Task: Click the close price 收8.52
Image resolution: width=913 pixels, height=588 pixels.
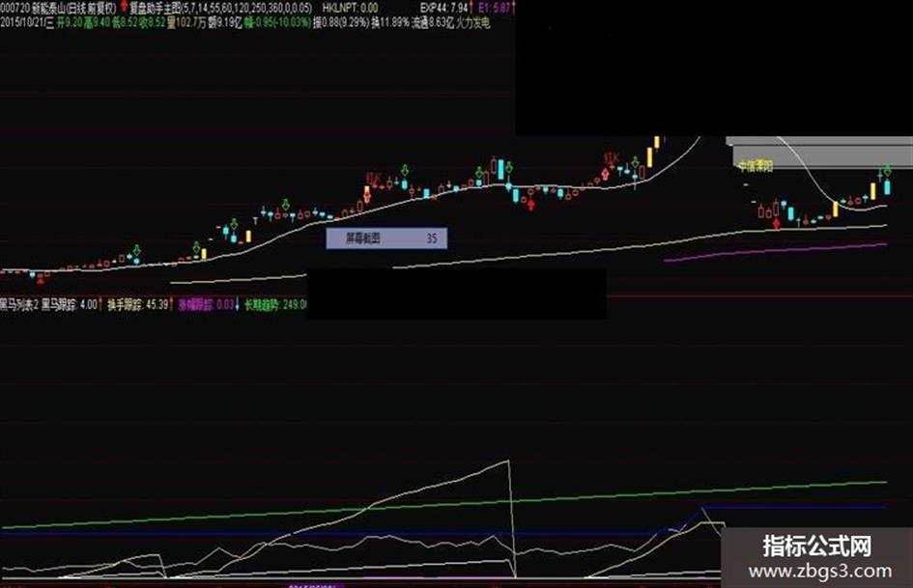Action: point(152,23)
